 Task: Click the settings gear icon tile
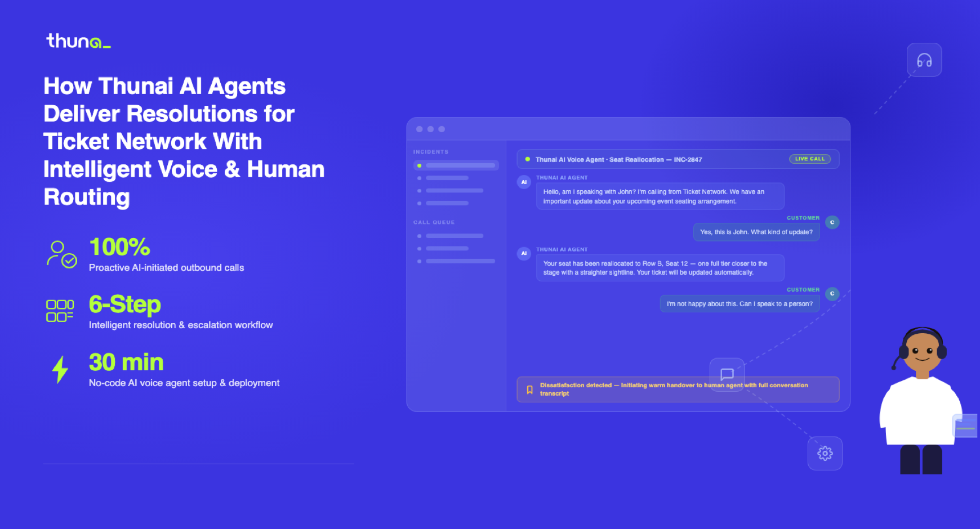[825, 454]
